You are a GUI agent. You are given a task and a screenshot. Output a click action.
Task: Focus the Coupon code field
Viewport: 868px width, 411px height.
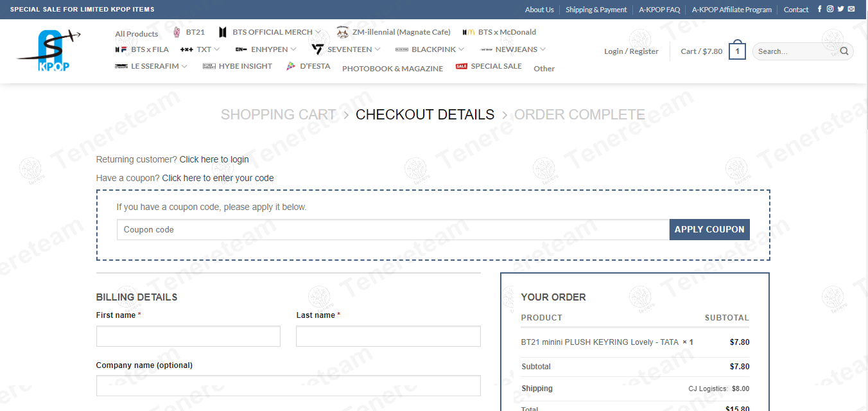click(x=393, y=229)
